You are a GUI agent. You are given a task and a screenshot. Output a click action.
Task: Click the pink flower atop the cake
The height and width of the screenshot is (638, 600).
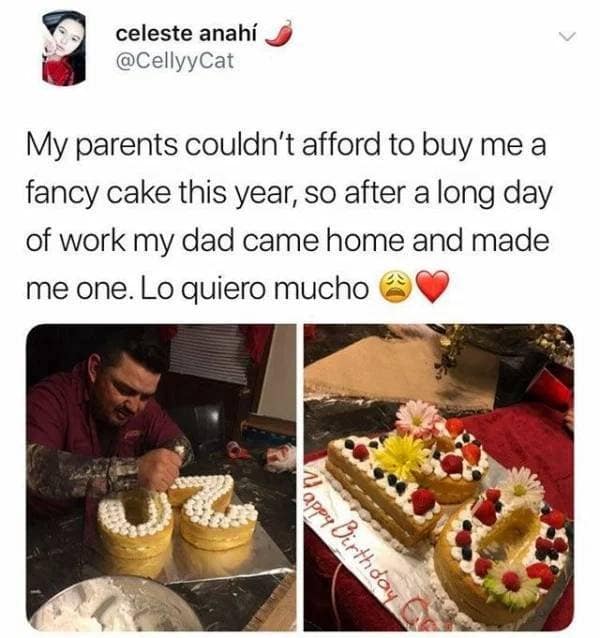pos(417,419)
